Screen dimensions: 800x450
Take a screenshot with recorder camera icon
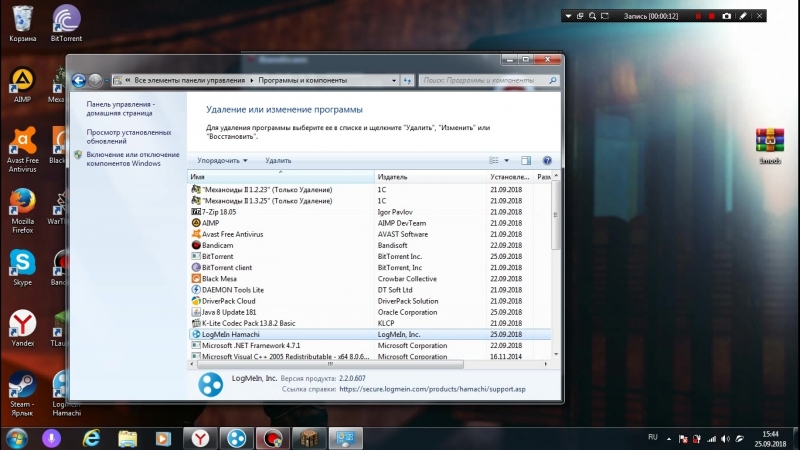[727, 16]
